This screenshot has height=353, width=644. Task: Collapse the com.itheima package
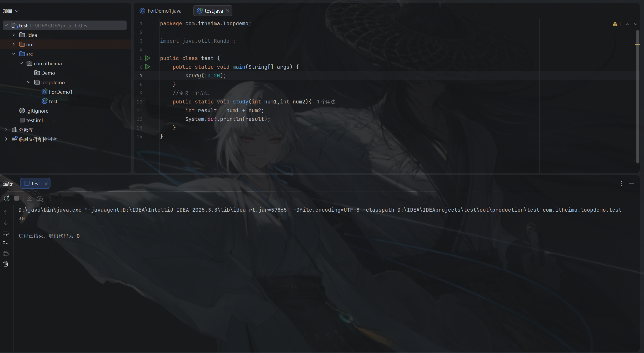point(21,63)
